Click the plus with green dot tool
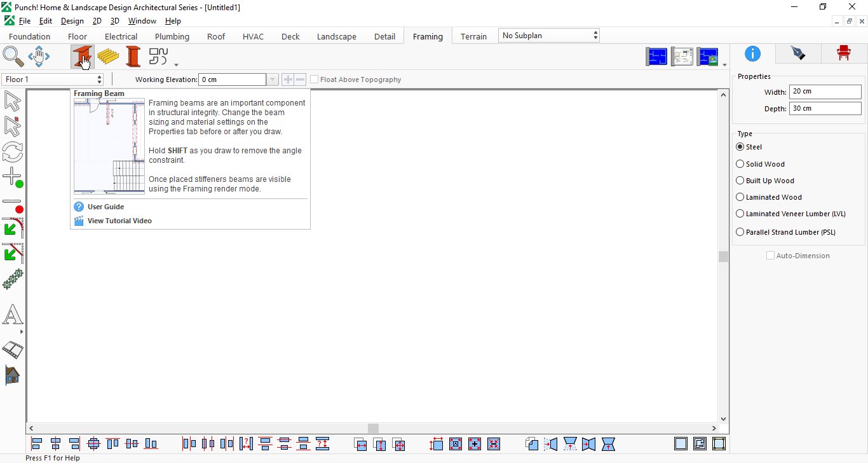868x463 pixels. tap(13, 177)
